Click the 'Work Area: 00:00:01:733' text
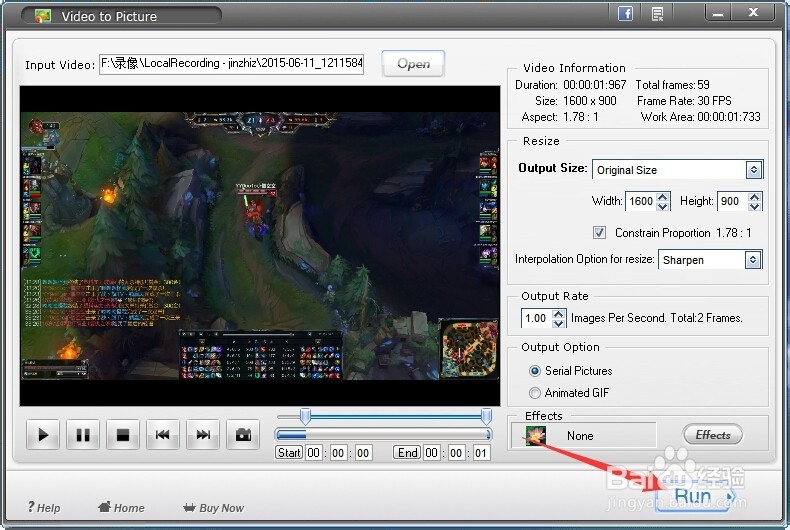 tap(700, 117)
